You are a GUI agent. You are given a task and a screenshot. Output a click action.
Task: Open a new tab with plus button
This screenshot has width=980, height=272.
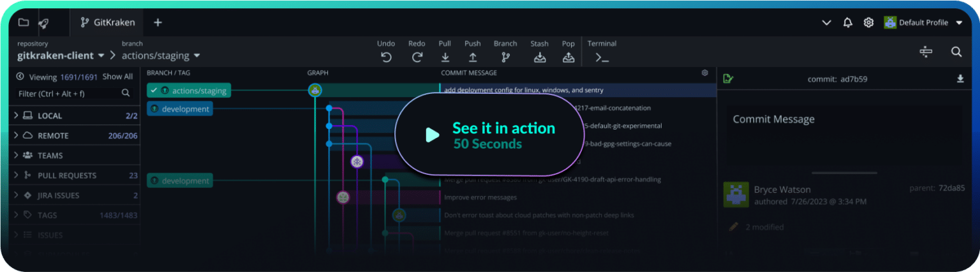coord(158,22)
